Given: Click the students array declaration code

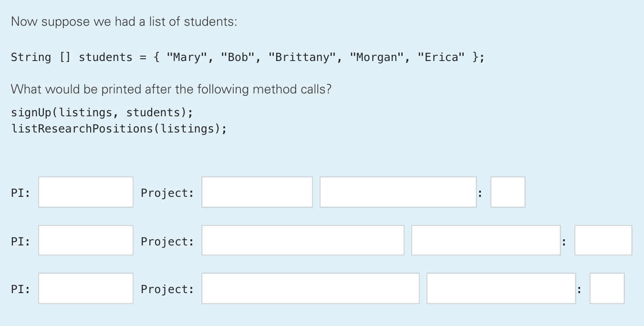Looking at the screenshot, I should [x=248, y=57].
